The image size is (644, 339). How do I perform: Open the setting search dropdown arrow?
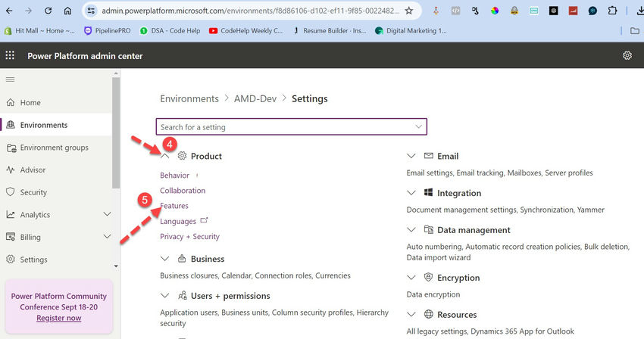(419, 126)
